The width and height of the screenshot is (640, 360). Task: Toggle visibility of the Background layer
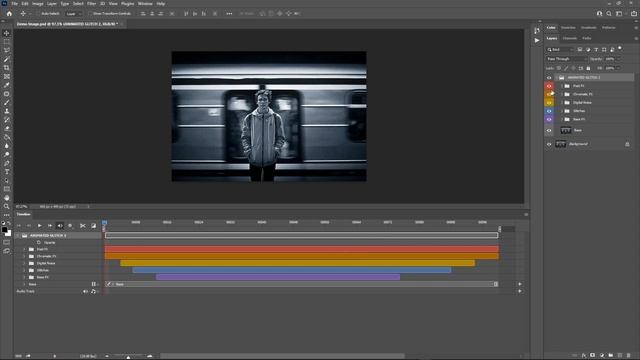tap(549, 144)
